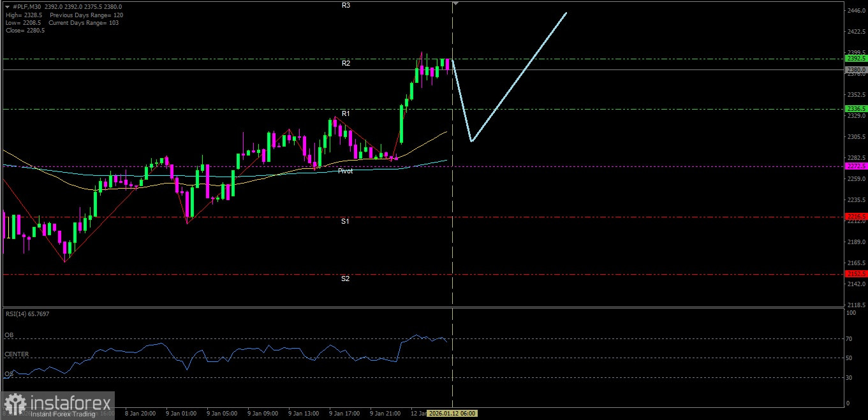
Task: Click the CENTER level label in RSI panel
Action: [x=16, y=354]
